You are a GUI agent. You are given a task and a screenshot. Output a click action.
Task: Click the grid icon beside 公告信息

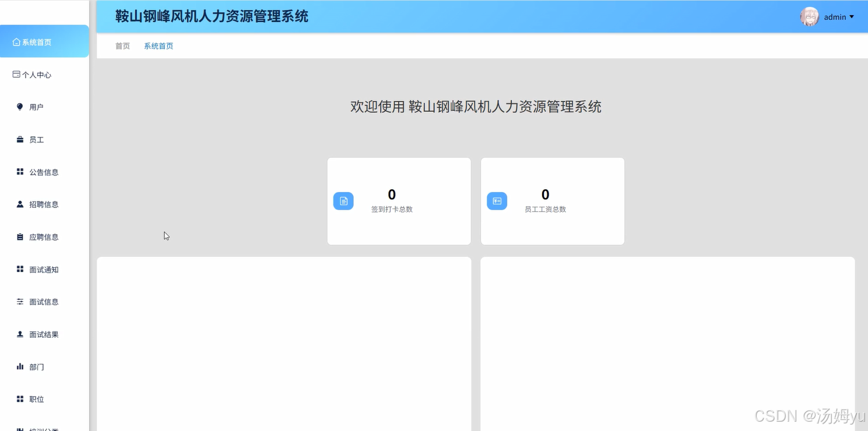20,172
